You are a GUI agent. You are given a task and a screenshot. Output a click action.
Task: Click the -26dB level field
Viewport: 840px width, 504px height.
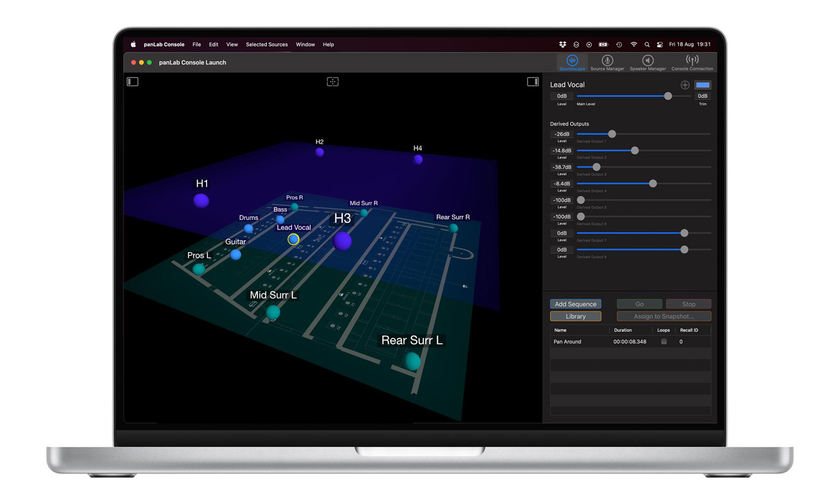pyautogui.click(x=562, y=134)
